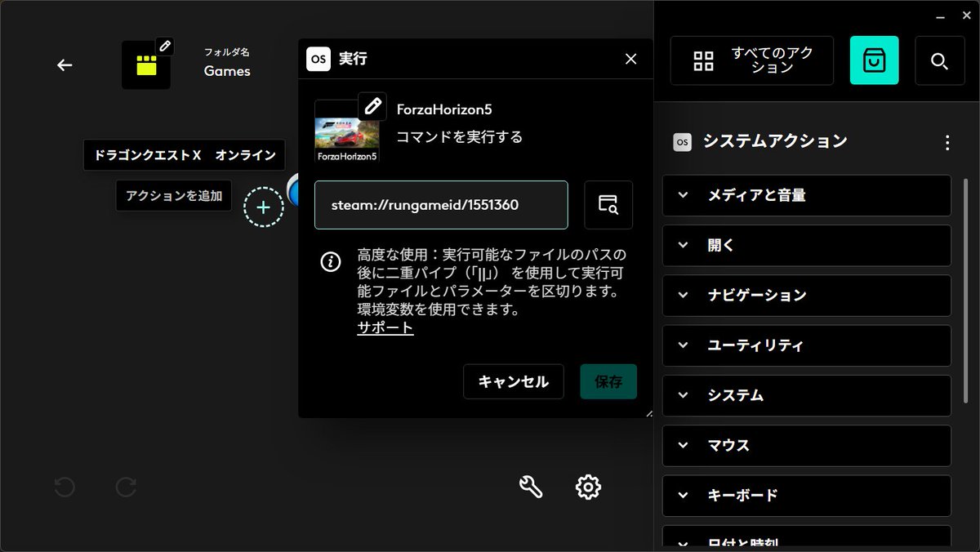The width and height of the screenshot is (980, 552).
Task: Click the steam://rungameid command input field
Action: (x=441, y=205)
